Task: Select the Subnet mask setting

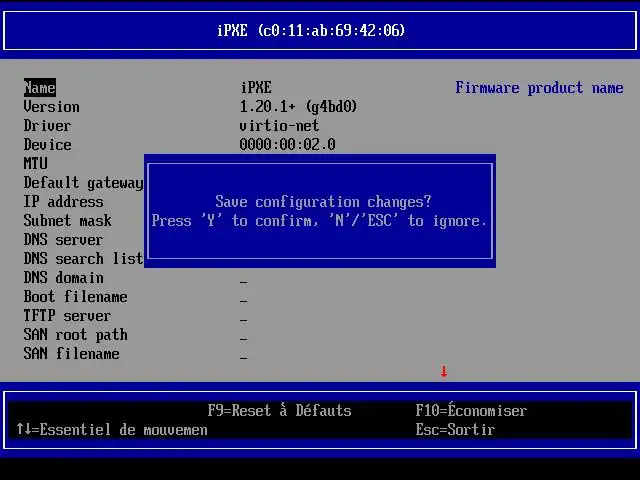Action: coord(67,221)
